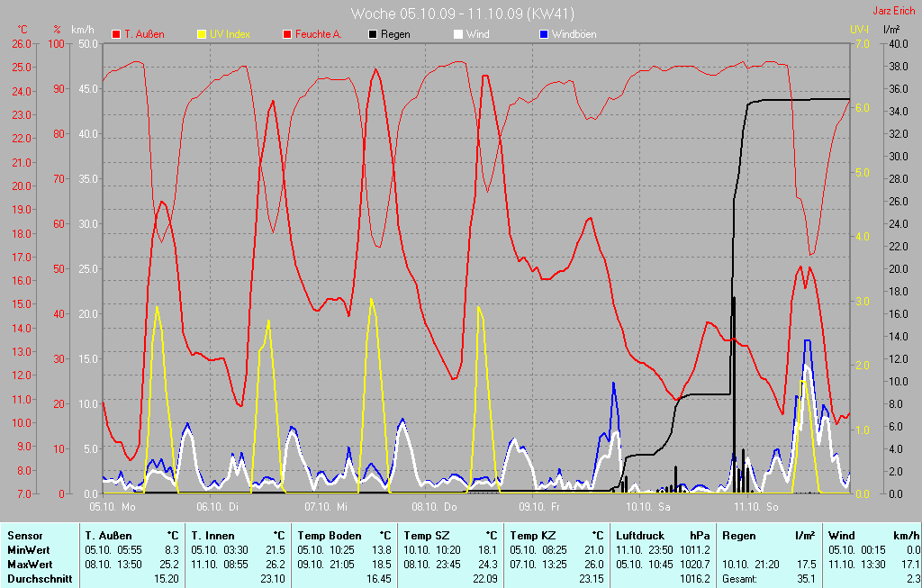Viewport: 922px width, 588px height.
Task: Click the Temp Boden column header
Action: tap(330, 536)
